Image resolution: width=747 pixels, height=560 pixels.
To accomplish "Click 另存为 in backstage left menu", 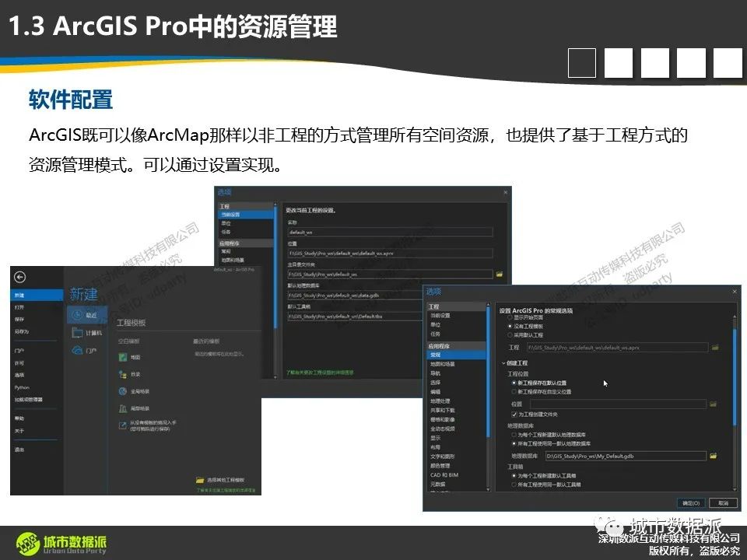I will [22, 331].
